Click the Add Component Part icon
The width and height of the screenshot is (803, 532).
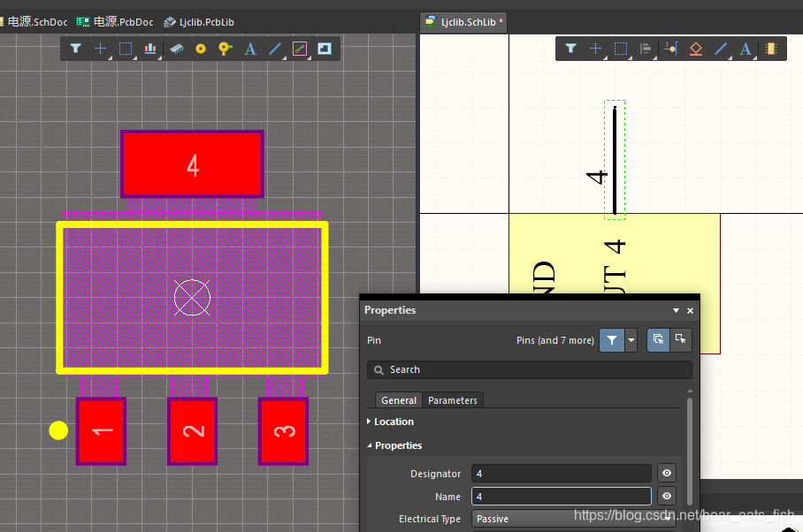770,49
